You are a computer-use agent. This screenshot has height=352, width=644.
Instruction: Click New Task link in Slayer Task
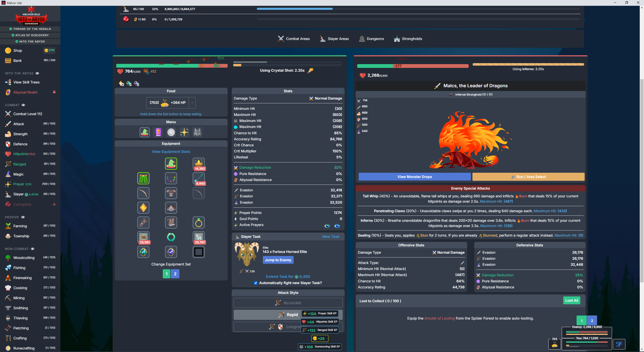[x=331, y=237]
